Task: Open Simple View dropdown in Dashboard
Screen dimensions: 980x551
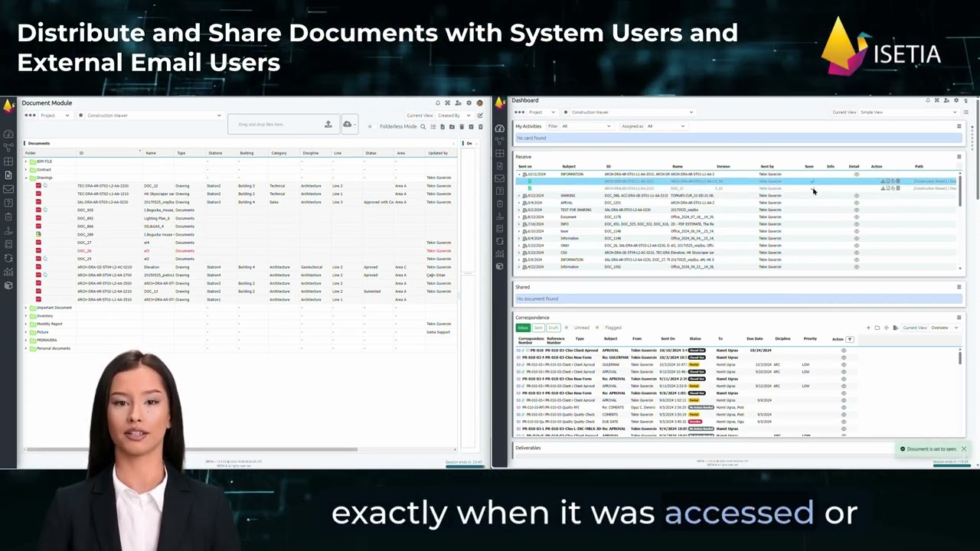Action: pyautogui.click(x=910, y=112)
